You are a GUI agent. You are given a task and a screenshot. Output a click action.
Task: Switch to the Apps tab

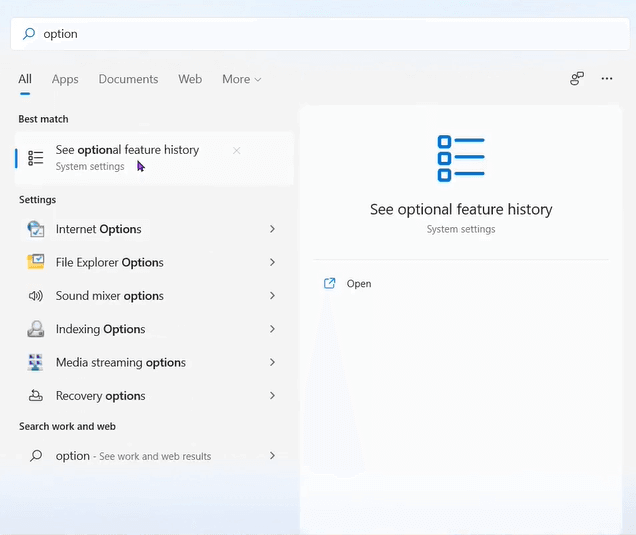(x=65, y=79)
